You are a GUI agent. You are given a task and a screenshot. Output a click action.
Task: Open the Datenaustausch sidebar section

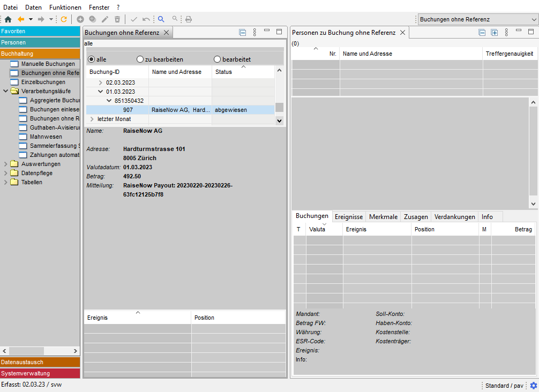click(40, 363)
